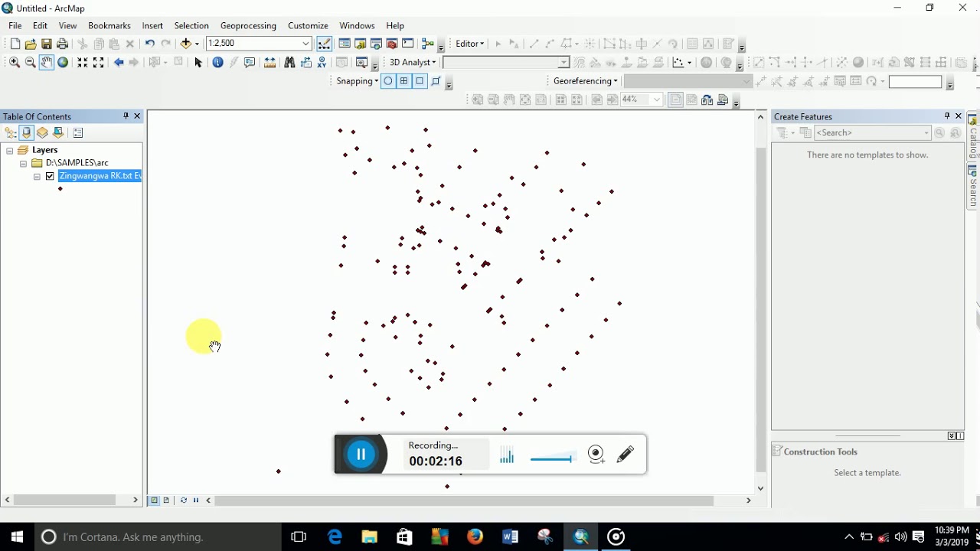This screenshot has height=551, width=980.
Task: Choose the Select Elements arrow tool
Action: tap(198, 63)
